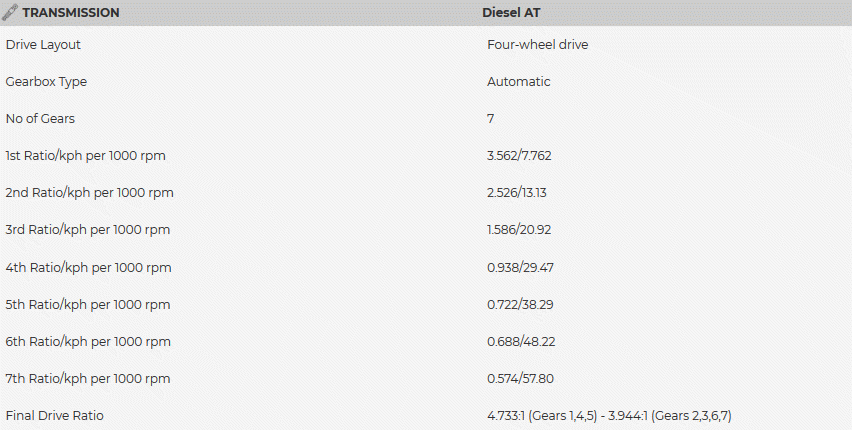
Task: Click the 4th Ratio/kph row label
Action: (x=88, y=267)
